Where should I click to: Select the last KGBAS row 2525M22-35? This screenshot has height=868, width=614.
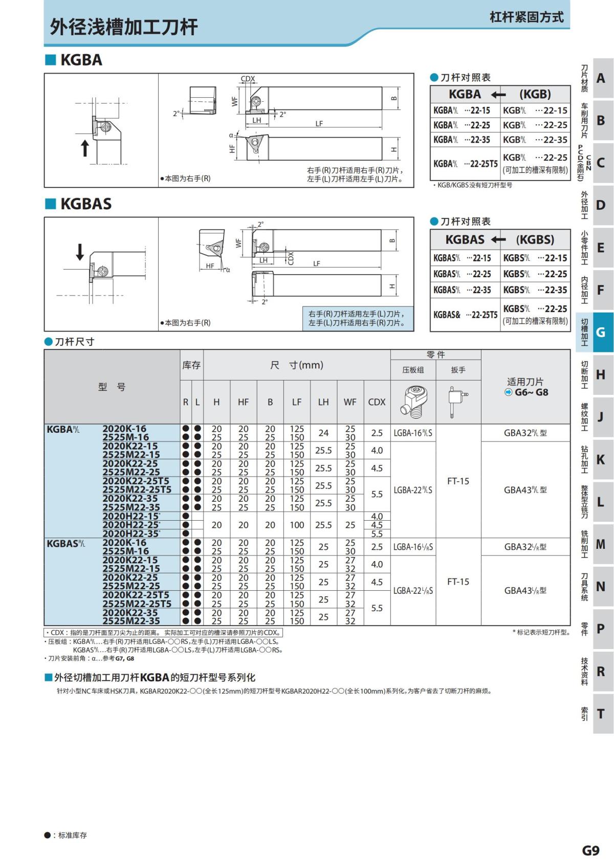coord(131,621)
